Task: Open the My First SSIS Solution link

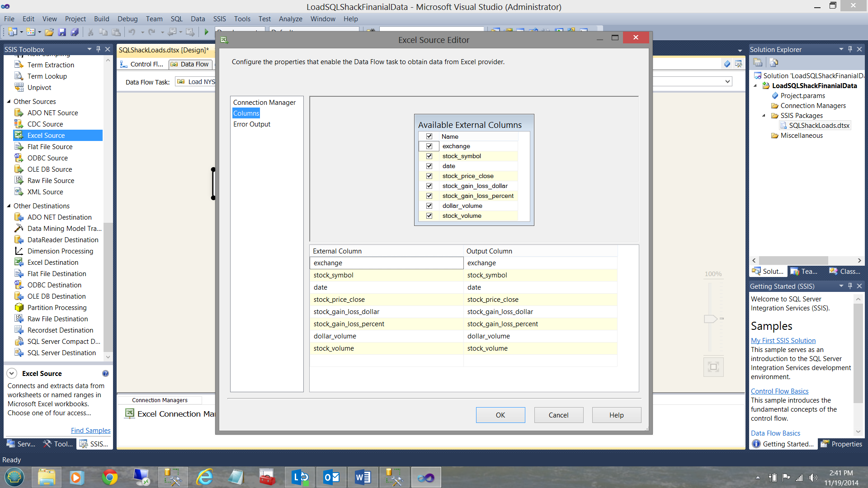Action: [783, 340]
